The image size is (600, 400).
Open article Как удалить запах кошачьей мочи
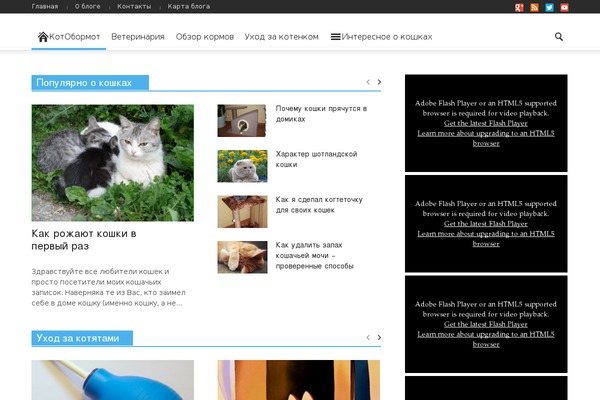pos(315,255)
